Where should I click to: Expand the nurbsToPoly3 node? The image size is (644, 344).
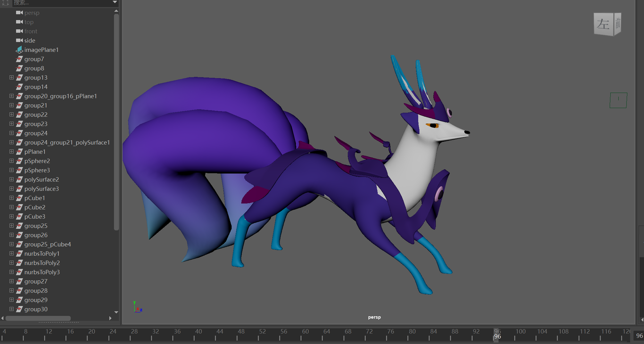(x=11, y=272)
